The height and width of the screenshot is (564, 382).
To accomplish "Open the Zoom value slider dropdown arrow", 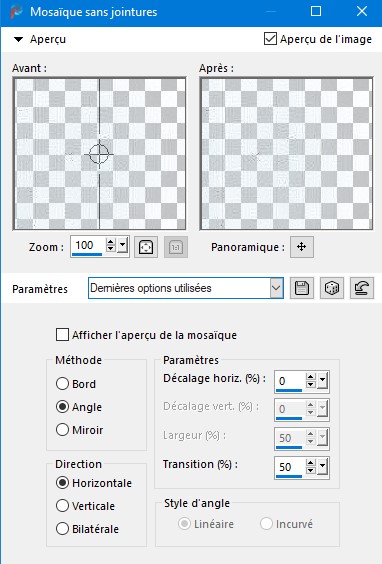I will tap(123, 245).
